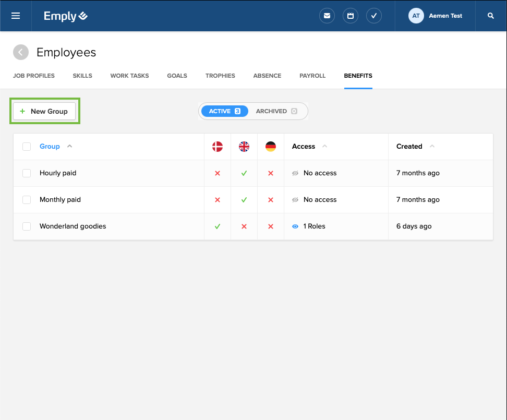Sort by the Group column arrow
Viewport: 507px width, 420px height.
70,147
